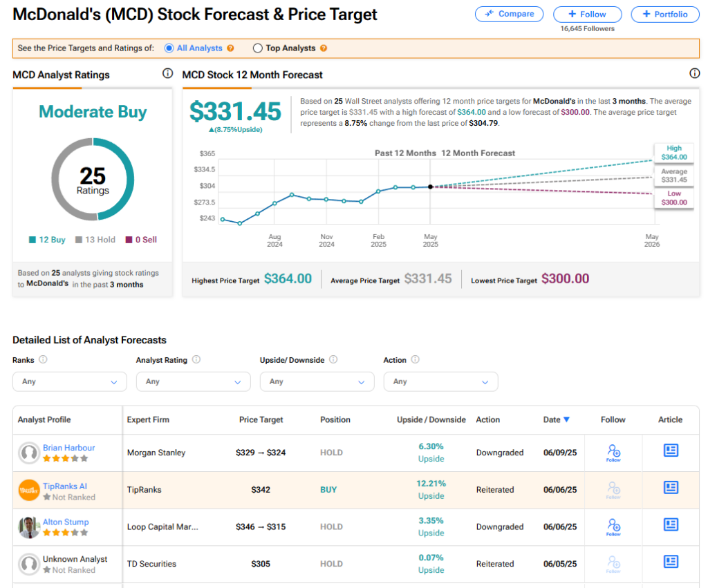Screen dimensions: 708x588
Task: Open the TipRanks AI analyst profile link
Action: pos(65,486)
